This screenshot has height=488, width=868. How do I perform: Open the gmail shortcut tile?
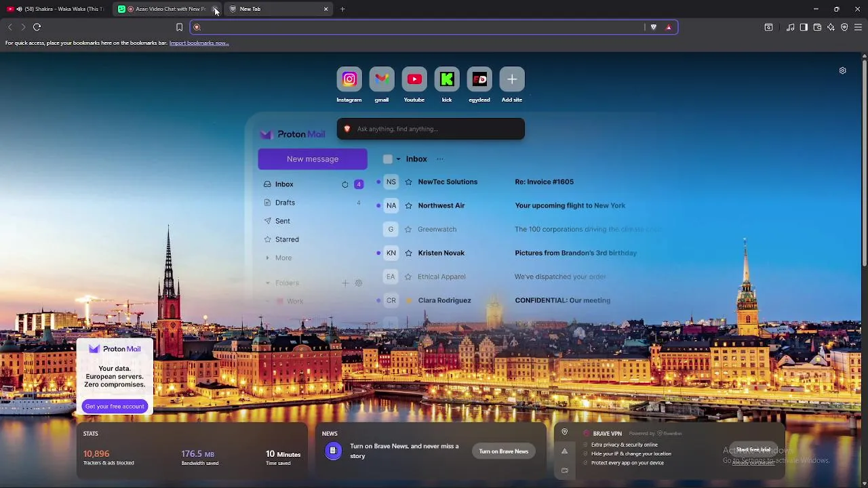pyautogui.click(x=382, y=79)
